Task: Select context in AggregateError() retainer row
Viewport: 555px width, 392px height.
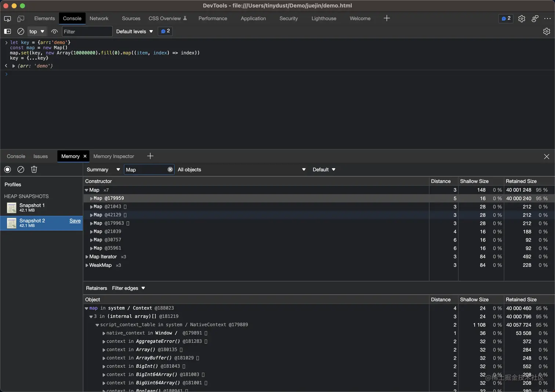Action: [x=319, y=341]
